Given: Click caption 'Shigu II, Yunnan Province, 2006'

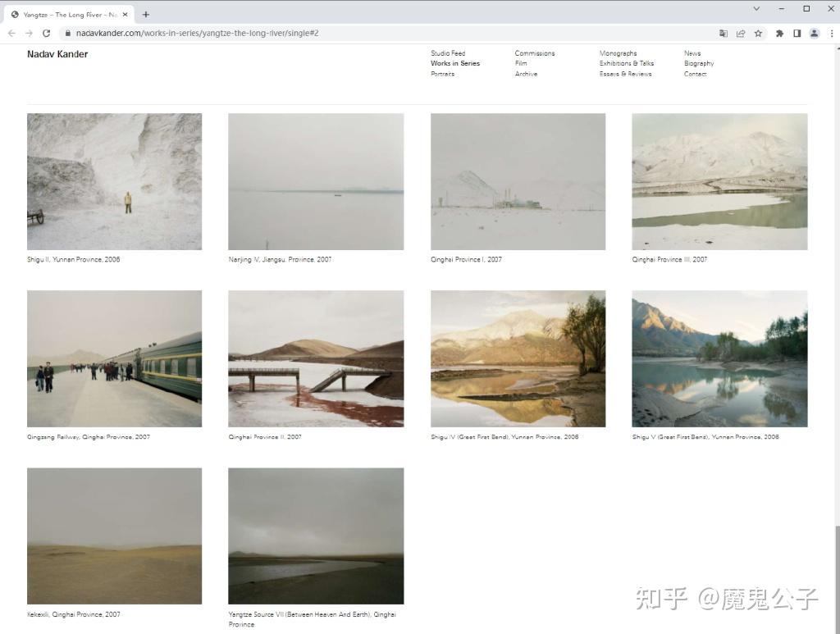Looking at the screenshot, I should [x=73, y=259].
